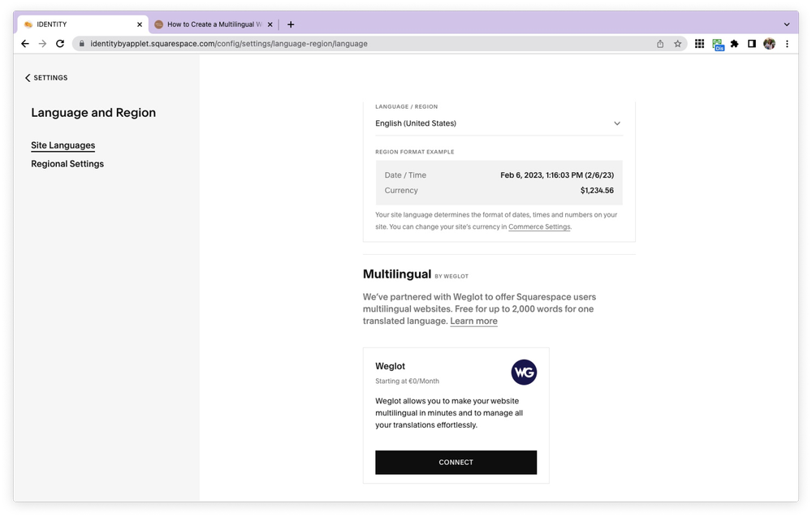812x517 pixels.
Task: Open the Google apps grid icon
Action: [x=699, y=44]
